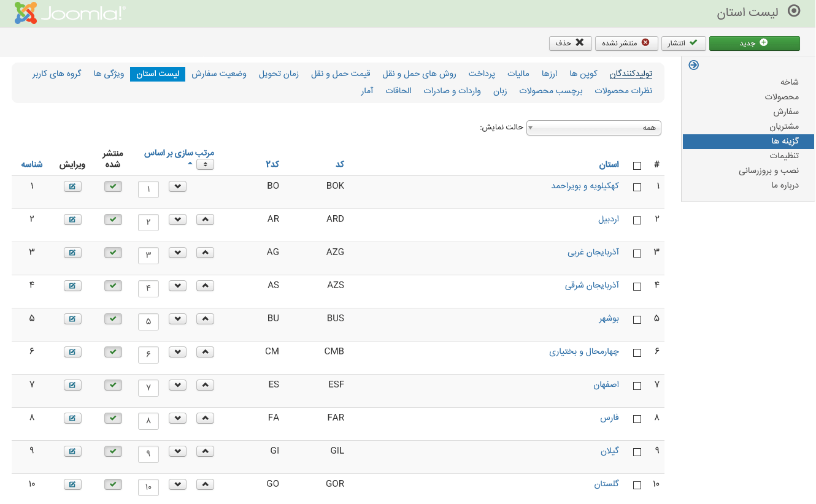Screen dimensions: 816x504
Task: Click the edit icon for اردبیل row
Action: [x=72, y=220]
